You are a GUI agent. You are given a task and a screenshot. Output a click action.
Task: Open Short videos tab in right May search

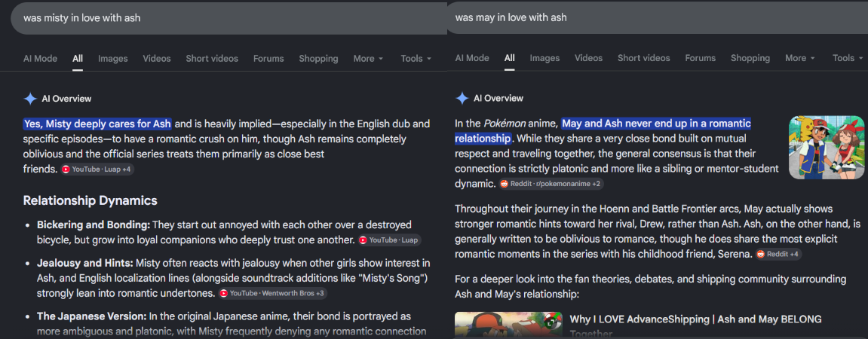coord(644,58)
